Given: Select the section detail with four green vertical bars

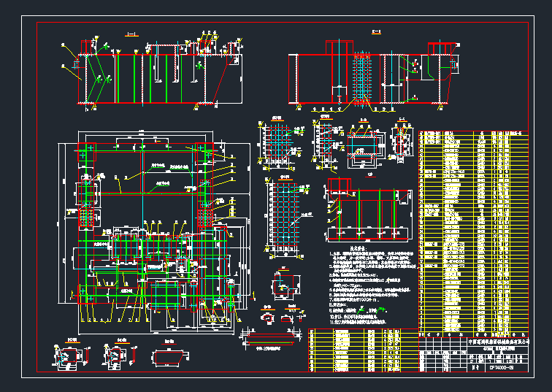Looking at the screenshot, I should click(368, 210).
